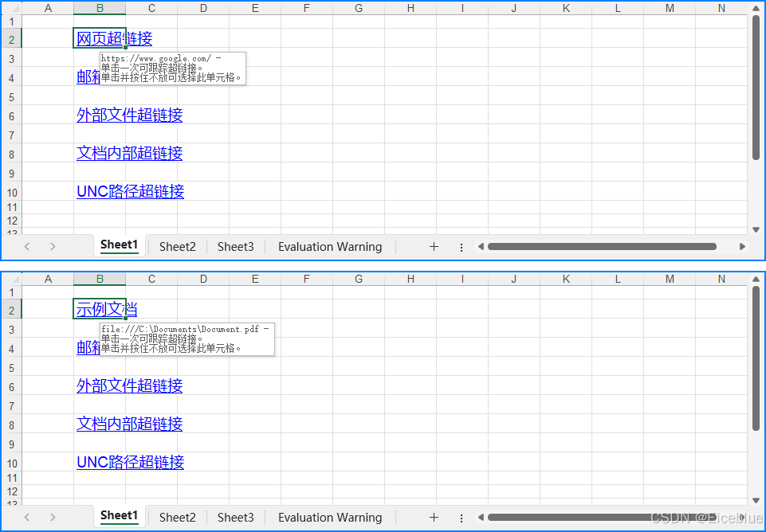Click up scroll arrow in lower workbook

(x=756, y=280)
